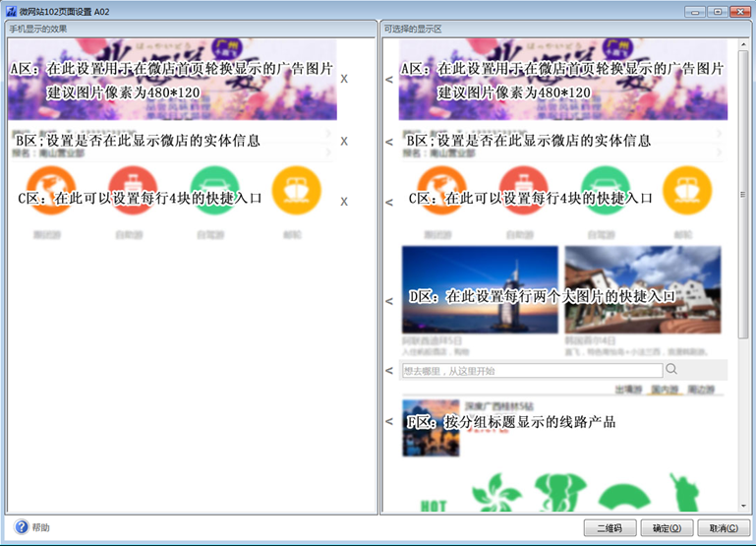The width and height of the screenshot is (756, 547).
Task: Click the blue question mark help icon
Action: point(22,526)
